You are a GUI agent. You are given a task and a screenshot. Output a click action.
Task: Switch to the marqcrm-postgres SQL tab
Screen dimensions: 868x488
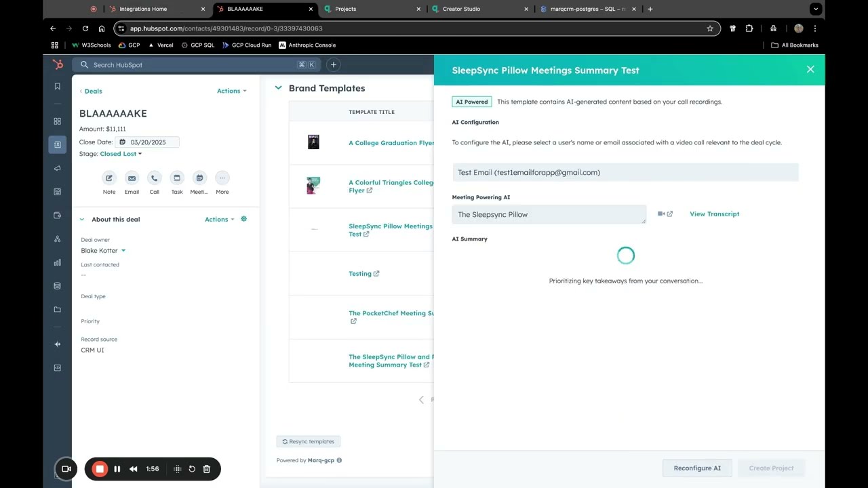[x=588, y=9]
